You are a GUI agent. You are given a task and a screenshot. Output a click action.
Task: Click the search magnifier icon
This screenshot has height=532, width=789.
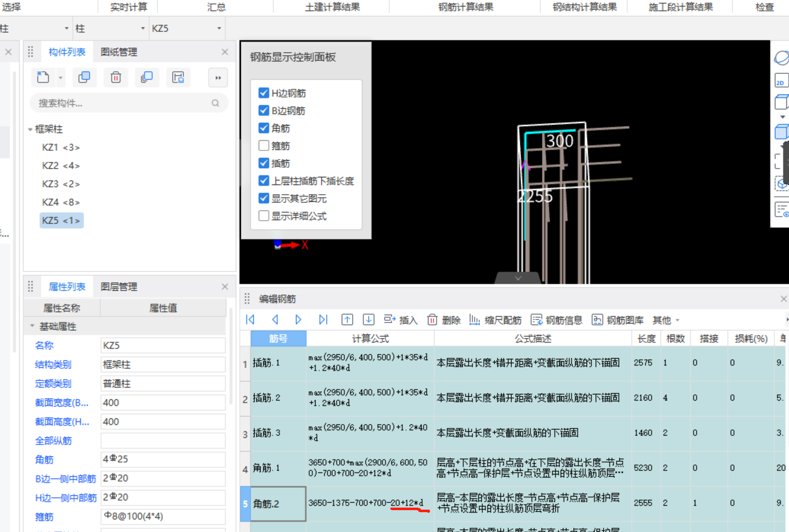click(x=216, y=103)
